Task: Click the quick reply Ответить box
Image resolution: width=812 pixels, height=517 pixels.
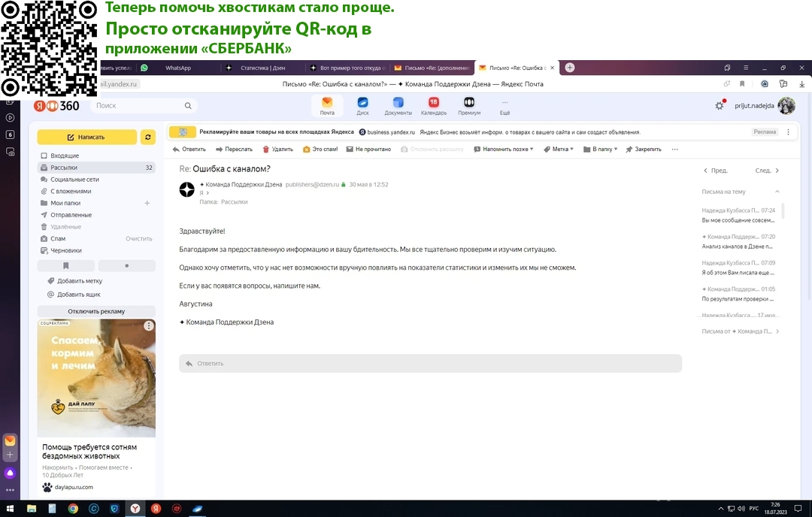Action: (x=430, y=363)
